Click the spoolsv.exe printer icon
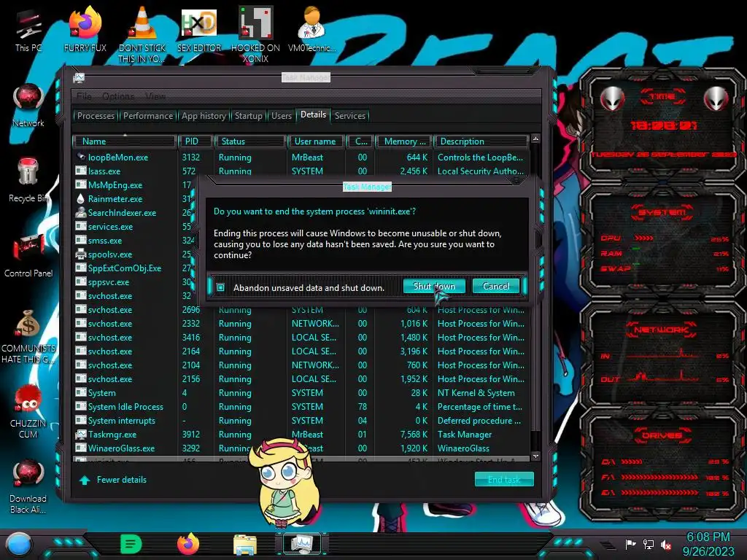The image size is (747, 560). point(80,254)
